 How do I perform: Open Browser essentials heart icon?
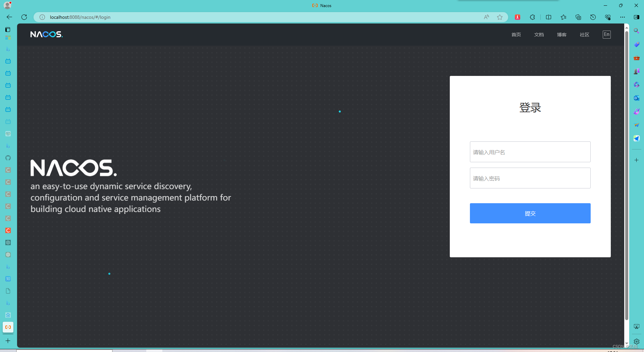tap(608, 17)
